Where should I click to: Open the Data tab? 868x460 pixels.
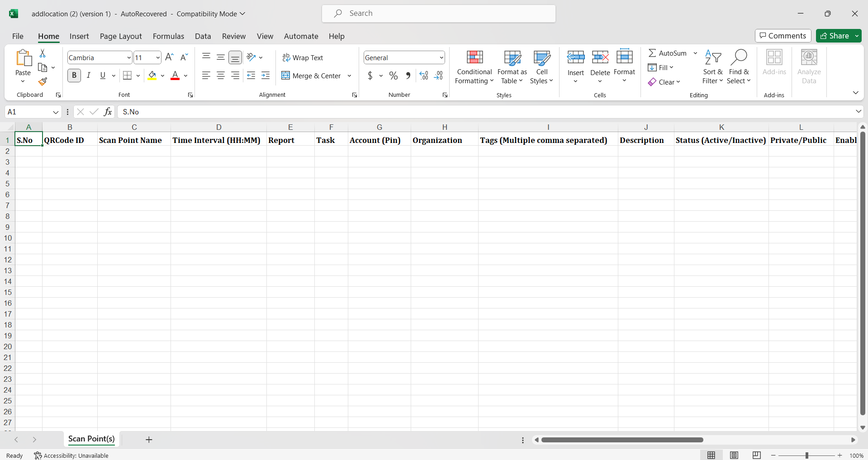click(203, 36)
